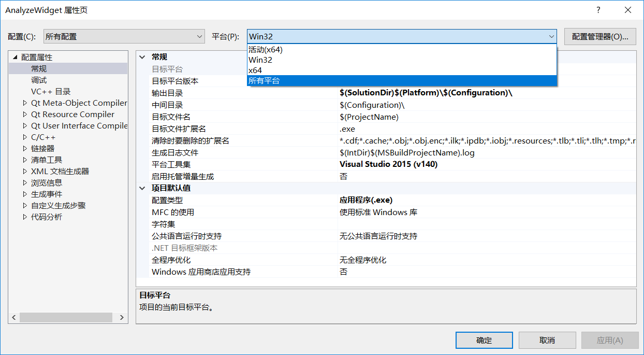Expand the 清单工具 tree node
This screenshot has height=355, width=644.
click(25, 160)
